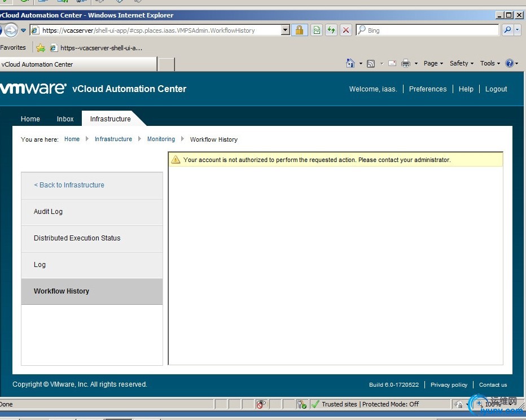The height and width of the screenshot is (420, 526).
Task: Click the search magnifier button
Action: point(507,30)
